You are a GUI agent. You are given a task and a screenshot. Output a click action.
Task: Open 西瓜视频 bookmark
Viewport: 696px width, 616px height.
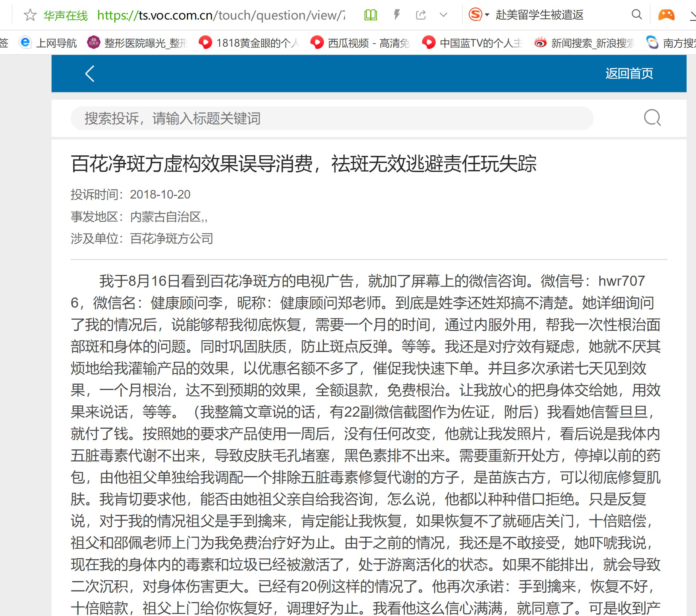click(360, 43)
